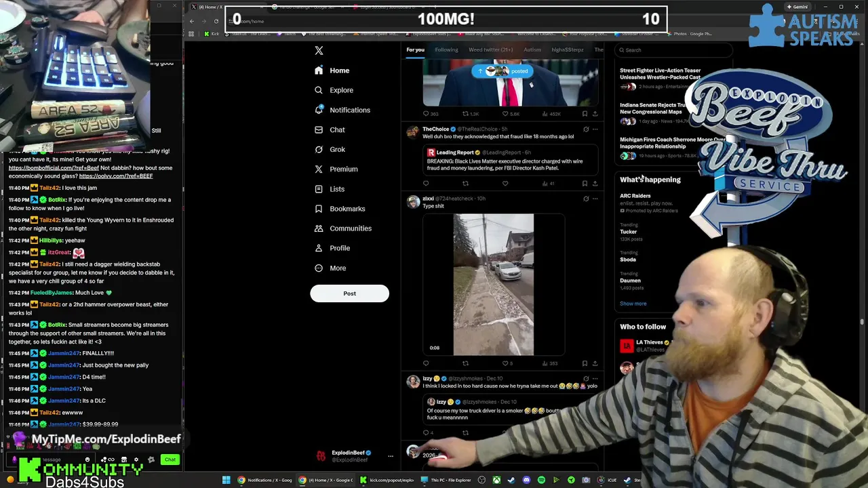The image size is (868, 488).
Task: Click the Communities icon in sidebar
Action: (x=319, y=228)
